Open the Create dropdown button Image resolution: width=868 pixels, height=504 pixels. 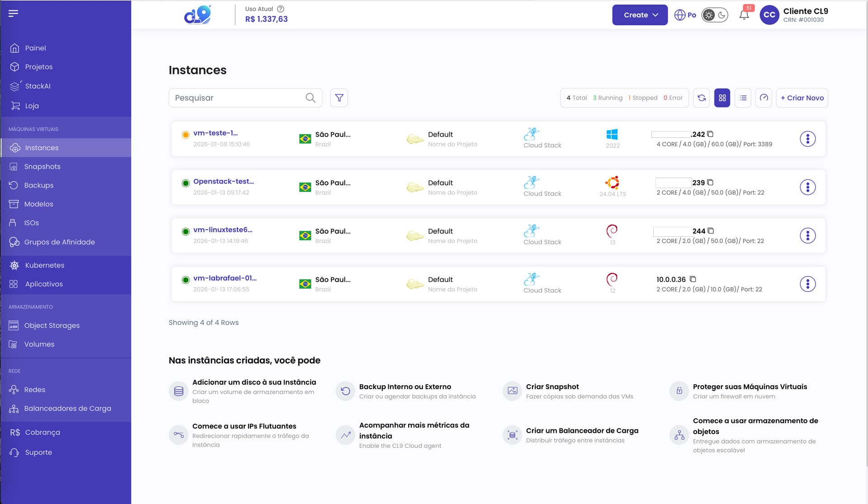[x=640, y=15]
